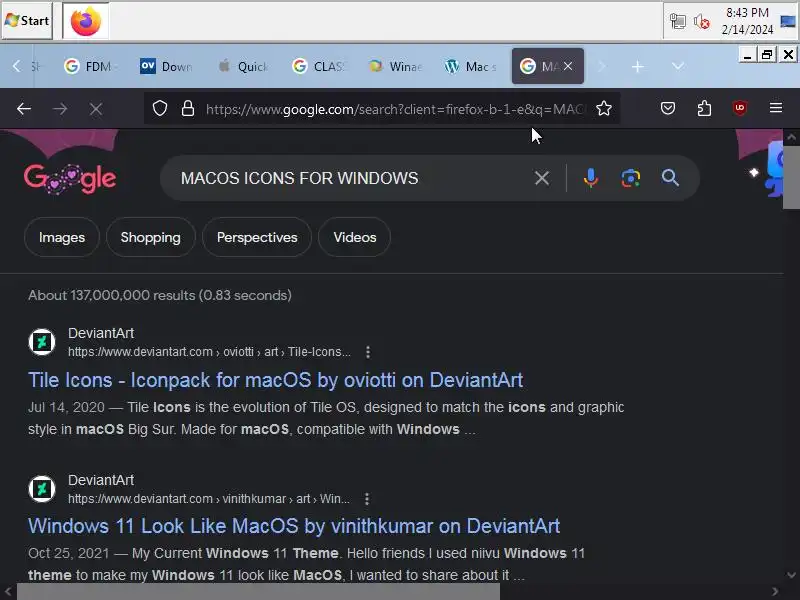Open the tracking protection shield

[160, 109]
